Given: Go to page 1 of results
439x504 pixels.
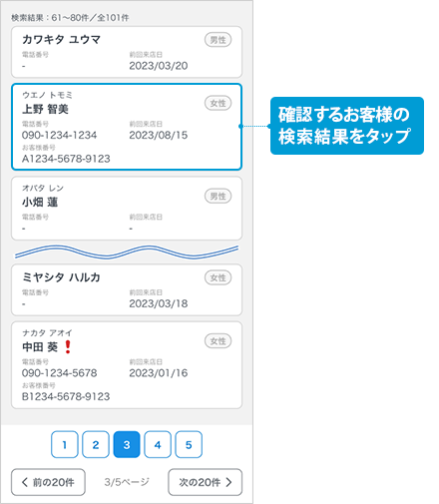Looking at the screenshot, I should tap(65, 444).
